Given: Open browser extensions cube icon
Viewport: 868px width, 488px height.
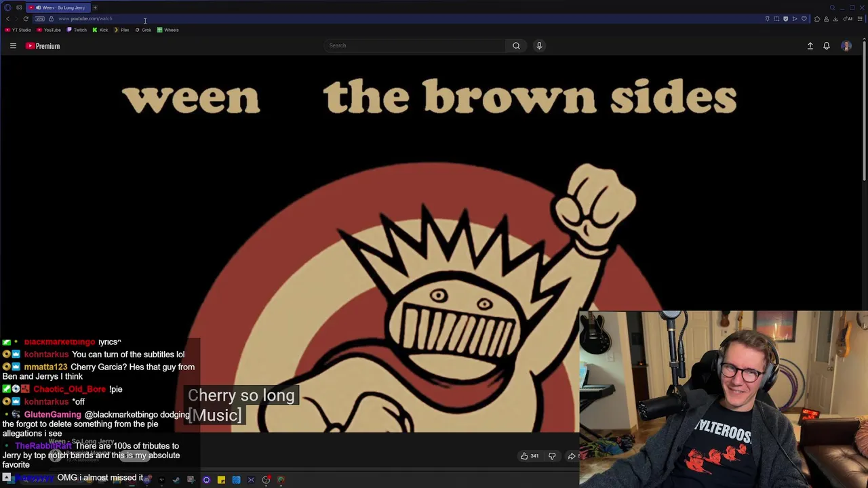Looking at the screenshot, I should 817,19.
